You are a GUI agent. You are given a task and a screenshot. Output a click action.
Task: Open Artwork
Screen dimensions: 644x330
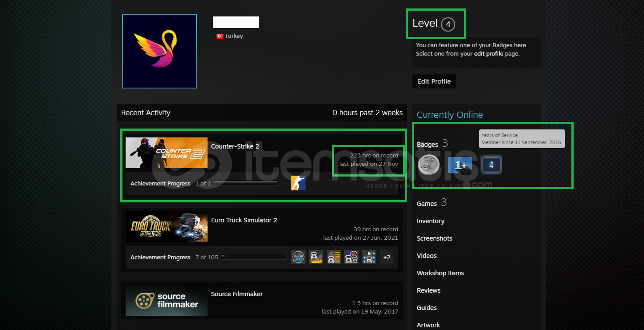click(428, 325)
